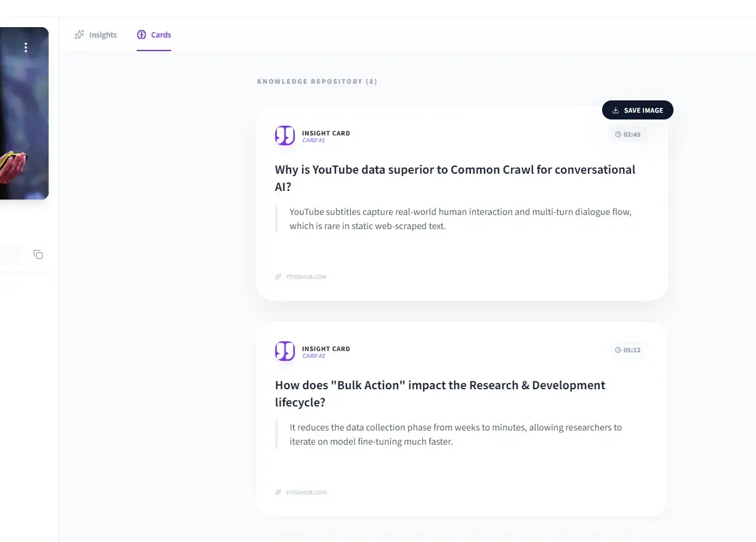Select the "Bulk Action" question card title

pyautogui.click(x=440, y=394)
